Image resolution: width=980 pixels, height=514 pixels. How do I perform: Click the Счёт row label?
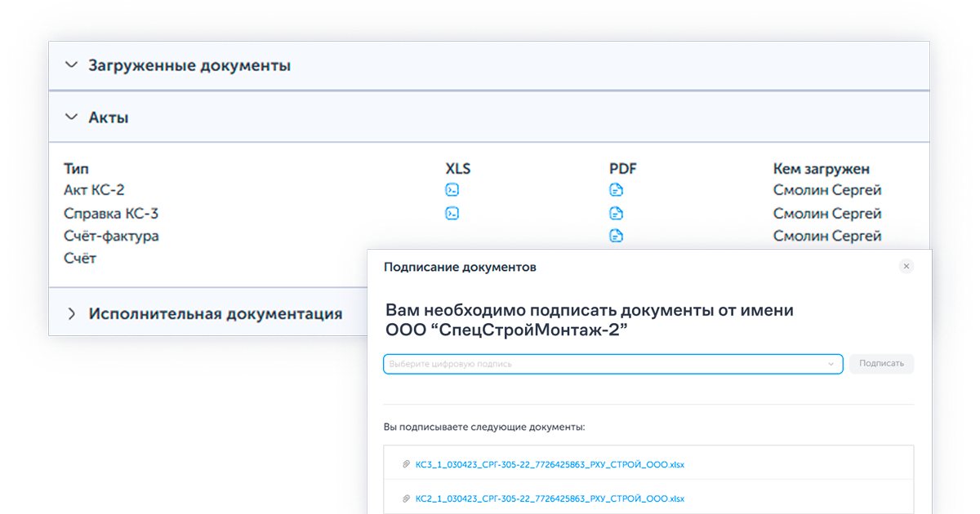point(78,257)
